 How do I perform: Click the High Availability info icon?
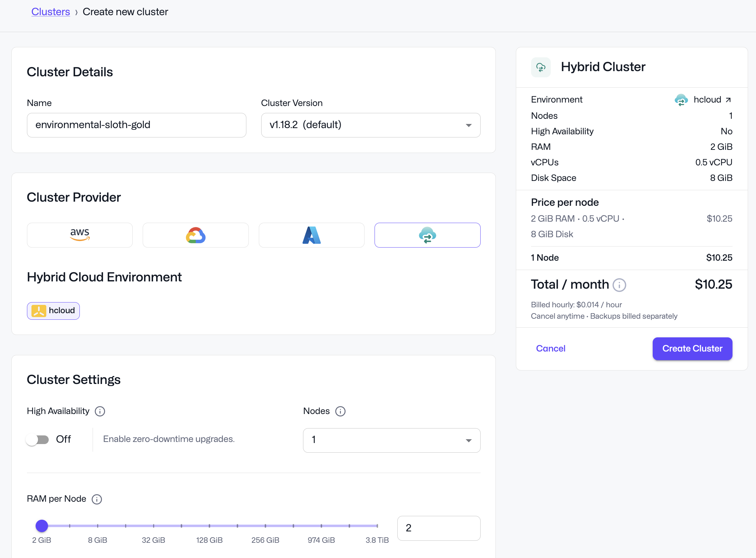tap(100, 411)
